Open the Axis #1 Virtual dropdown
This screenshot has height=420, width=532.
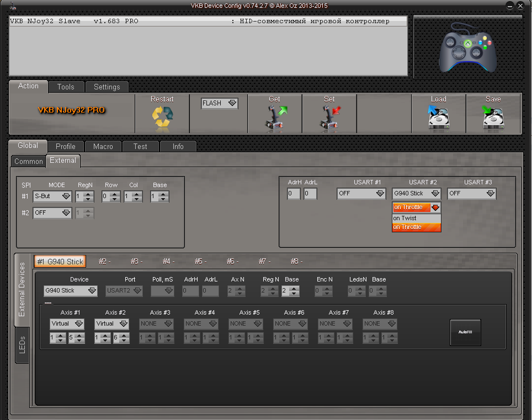[x=67, y=323]
